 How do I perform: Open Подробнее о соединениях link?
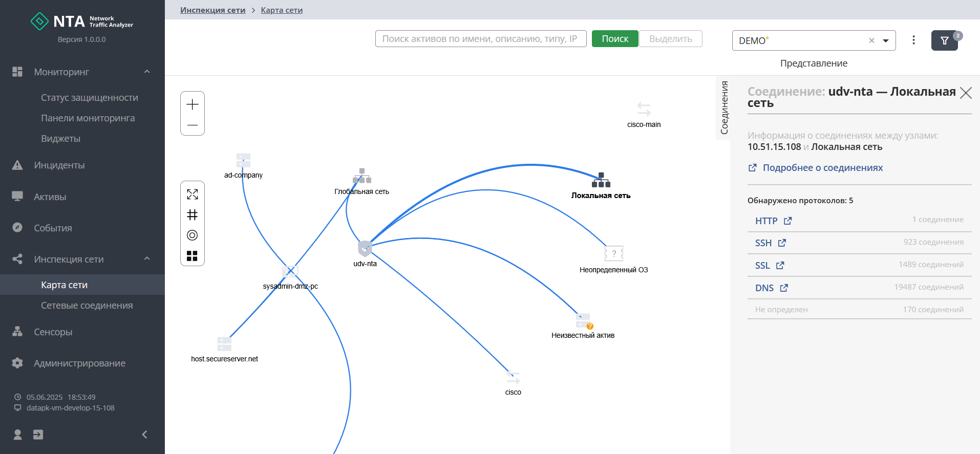(x=822, y=168)
